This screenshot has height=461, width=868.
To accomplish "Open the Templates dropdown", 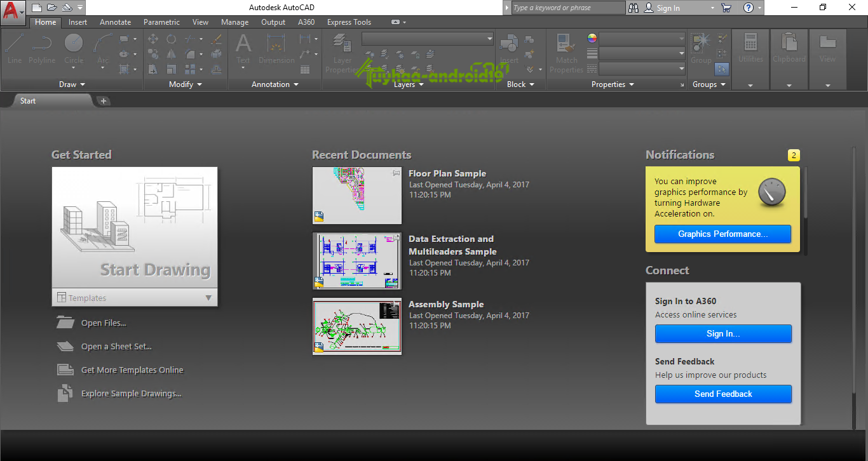I will [135, 298].
